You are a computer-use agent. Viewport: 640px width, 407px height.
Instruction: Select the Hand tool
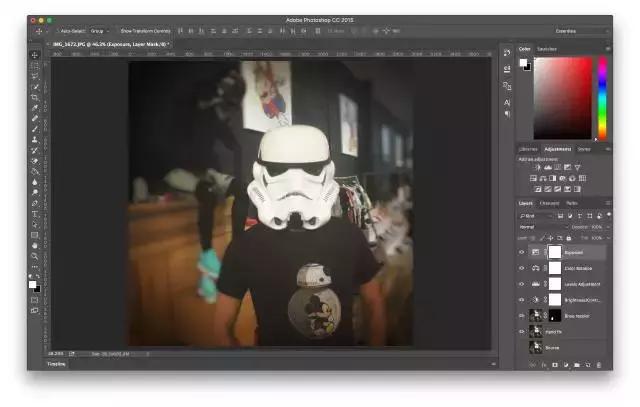coord(35,245)
